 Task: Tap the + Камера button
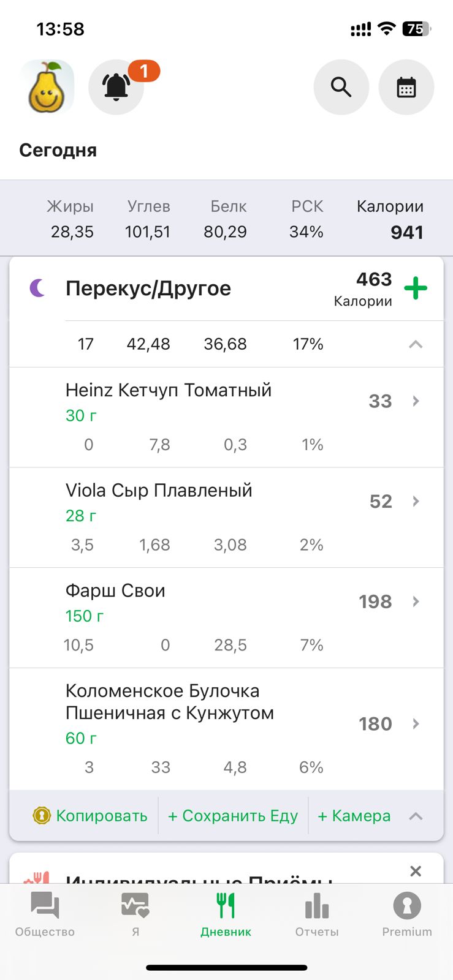click(x=354, y=816)
